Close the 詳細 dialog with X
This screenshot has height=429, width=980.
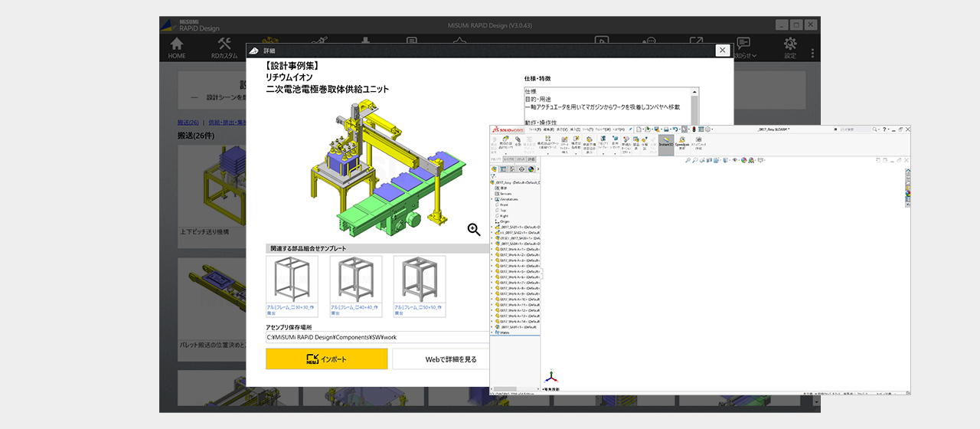click(722, 50)
